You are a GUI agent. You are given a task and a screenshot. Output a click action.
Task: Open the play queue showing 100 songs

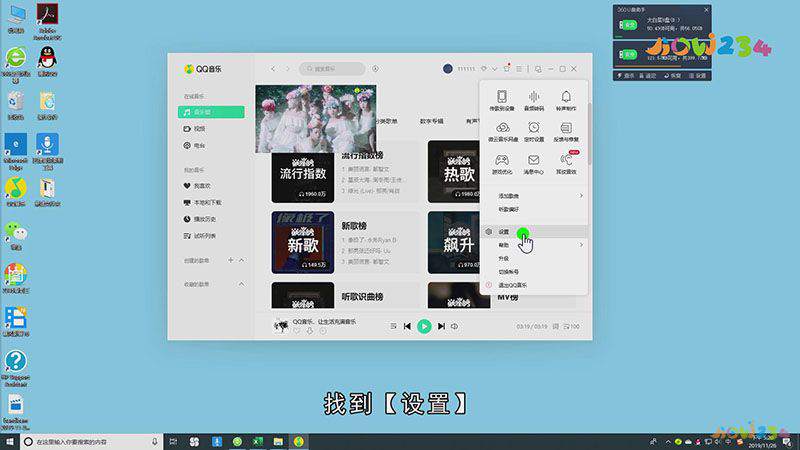point(571,326)
